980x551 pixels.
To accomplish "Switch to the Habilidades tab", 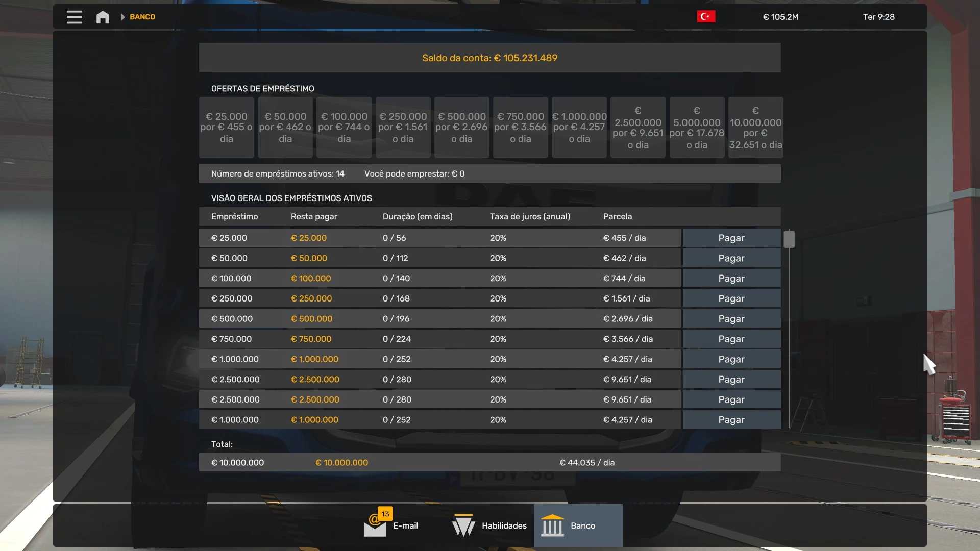I will [x=503, y=525].
